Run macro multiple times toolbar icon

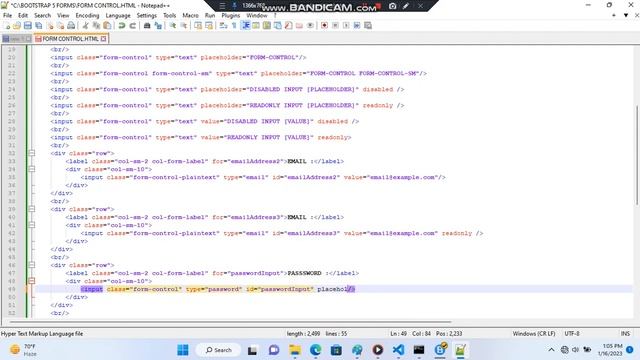tap(357, 25)
